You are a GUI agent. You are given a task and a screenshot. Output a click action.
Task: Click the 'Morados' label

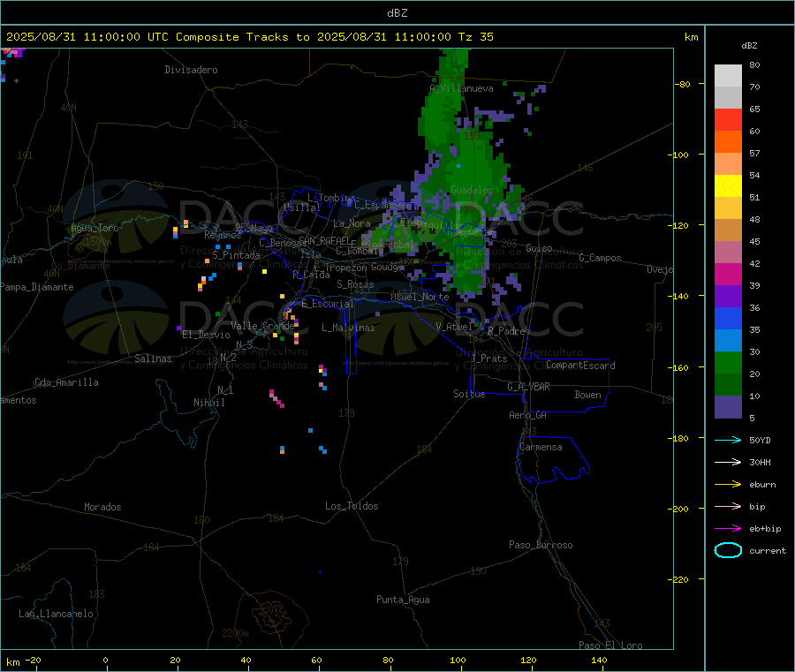tap(102, 507)
